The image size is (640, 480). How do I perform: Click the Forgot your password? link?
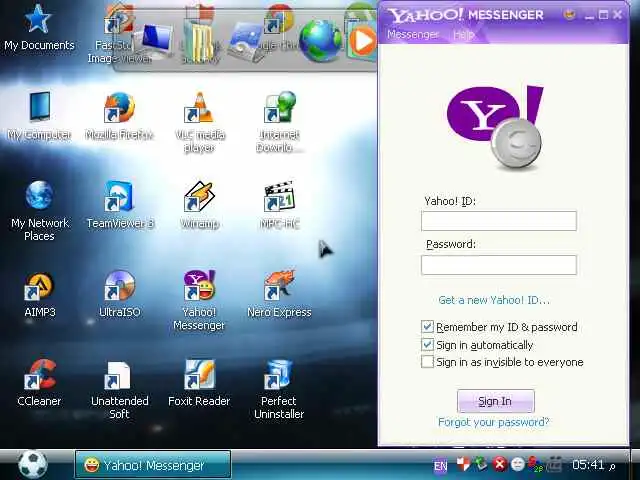(x=494, y=422)
